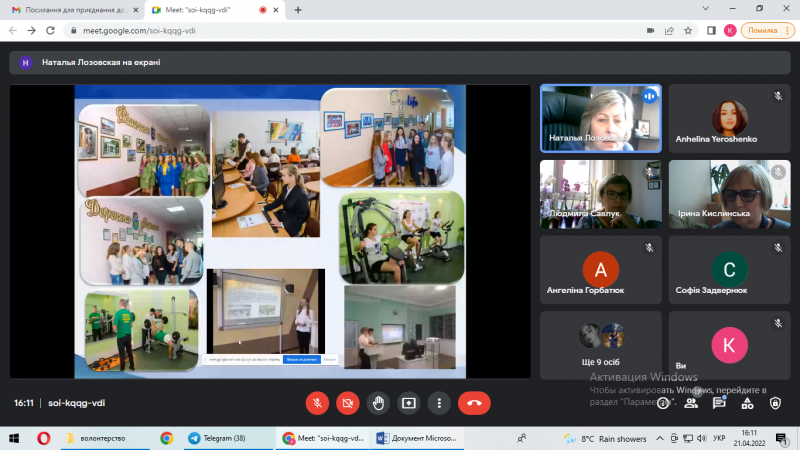Open the 'Ще 9 осіб' more participants tile
800x450 pixels.
click(x=601, y=345)
